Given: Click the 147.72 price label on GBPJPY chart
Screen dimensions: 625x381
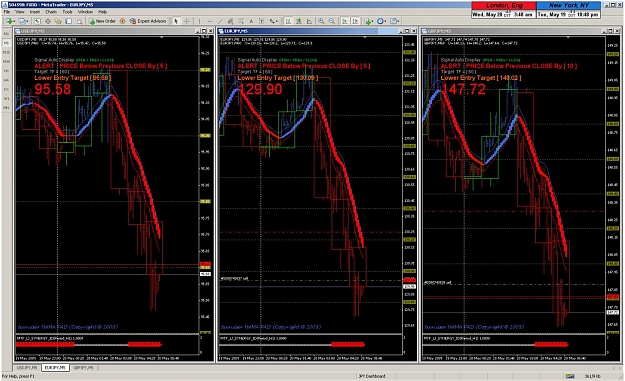Looking at the screenshot, I should (x=463, y=89).
